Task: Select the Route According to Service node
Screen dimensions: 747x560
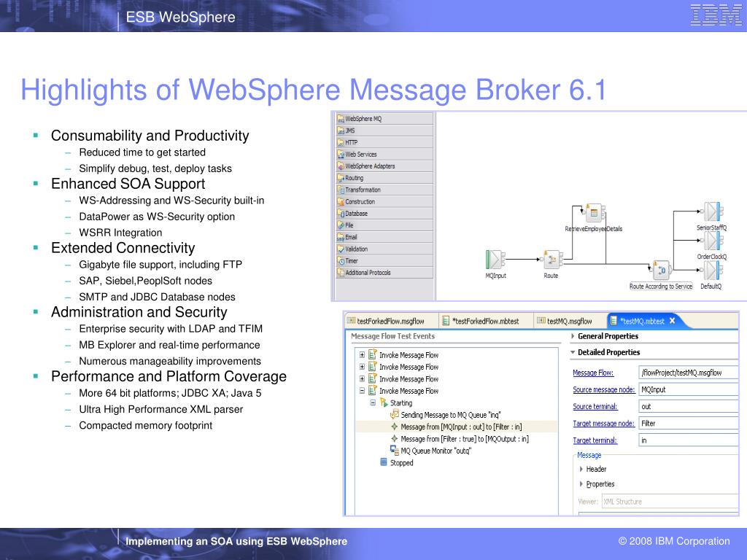Action: tap(662, 271)
